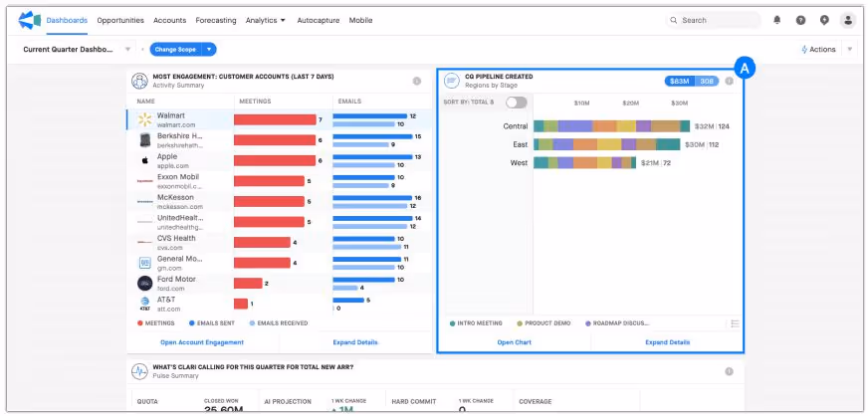Screen dimensions: 868x416
Task: Toggle Product Demo stage in legend
Action: [543, 323]
